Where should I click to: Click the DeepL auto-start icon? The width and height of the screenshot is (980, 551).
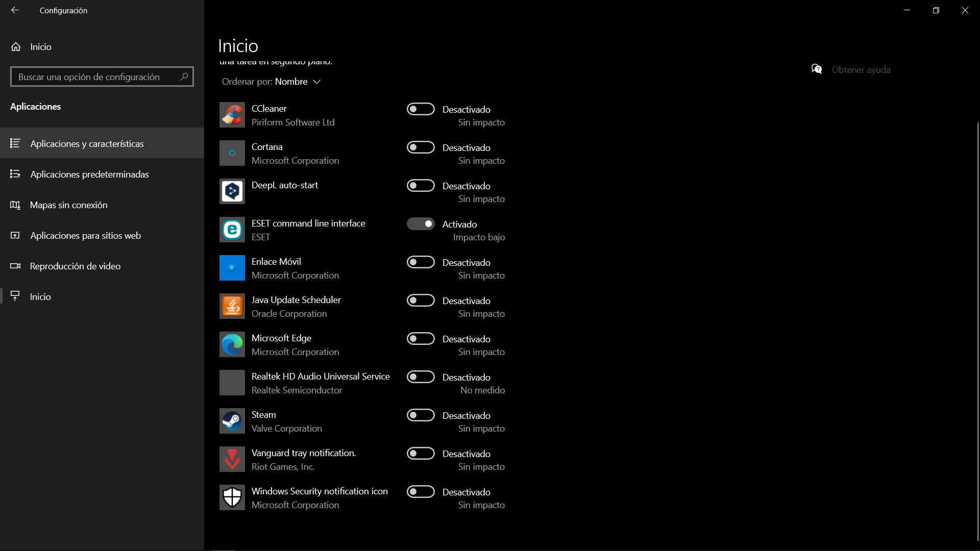(232, 191)
